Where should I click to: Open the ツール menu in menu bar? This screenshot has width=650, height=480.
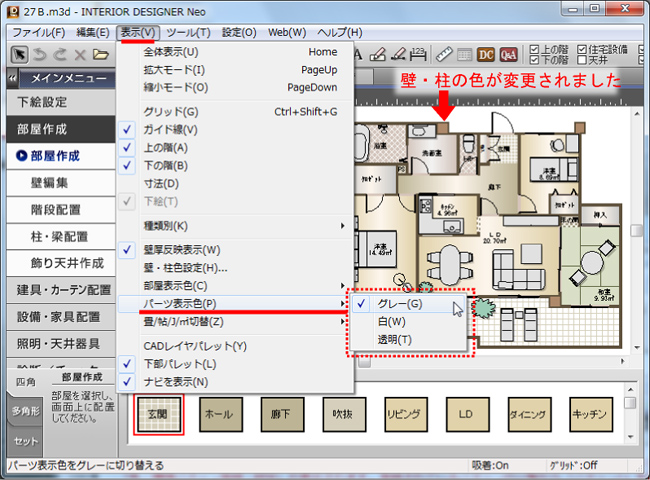(x=188, y=32)
